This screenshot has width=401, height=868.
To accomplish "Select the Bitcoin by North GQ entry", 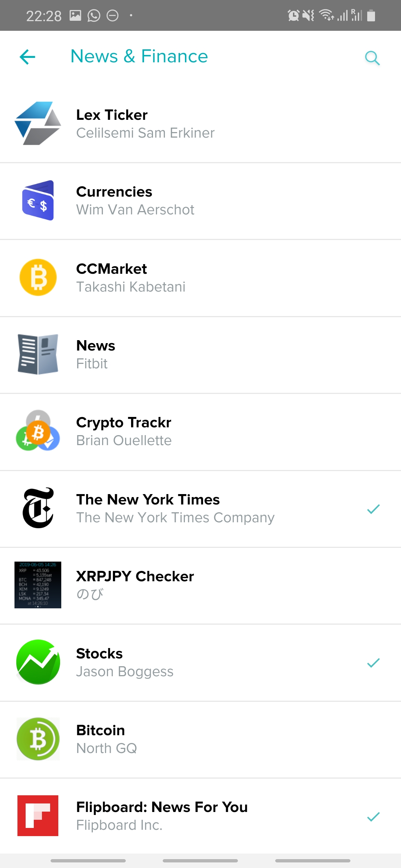I will (200, 739).
